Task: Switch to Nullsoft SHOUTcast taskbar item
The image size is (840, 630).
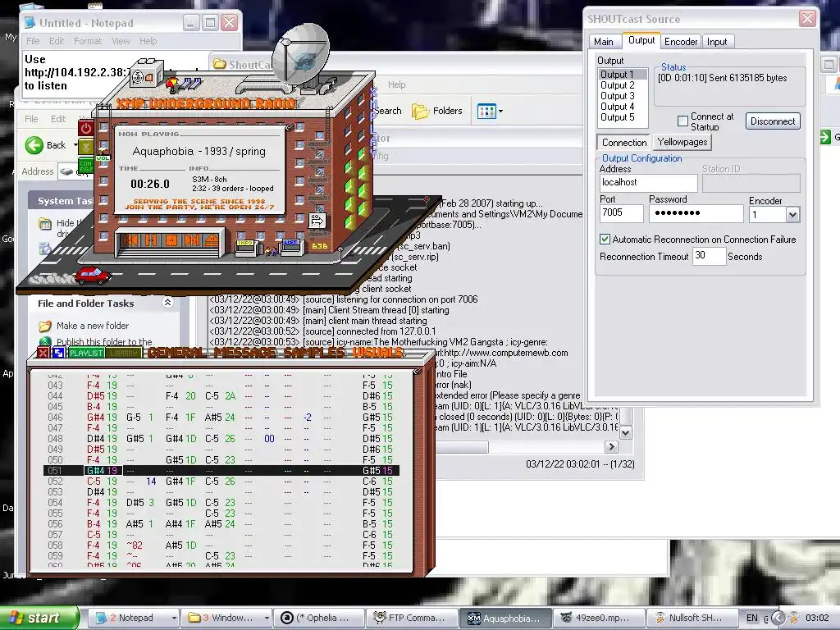Action: click(691, 618)
